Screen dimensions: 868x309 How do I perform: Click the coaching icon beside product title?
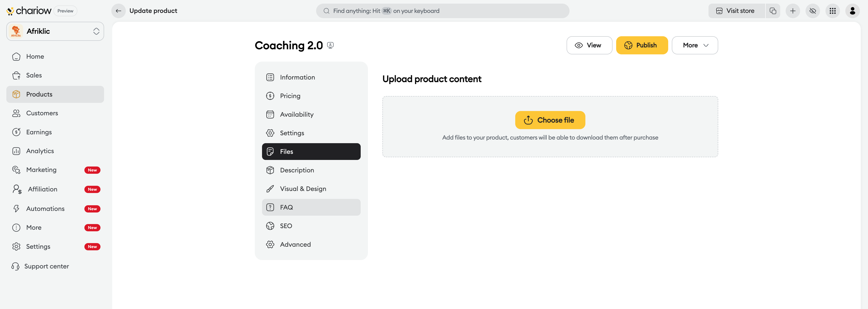tap(330, 45)
